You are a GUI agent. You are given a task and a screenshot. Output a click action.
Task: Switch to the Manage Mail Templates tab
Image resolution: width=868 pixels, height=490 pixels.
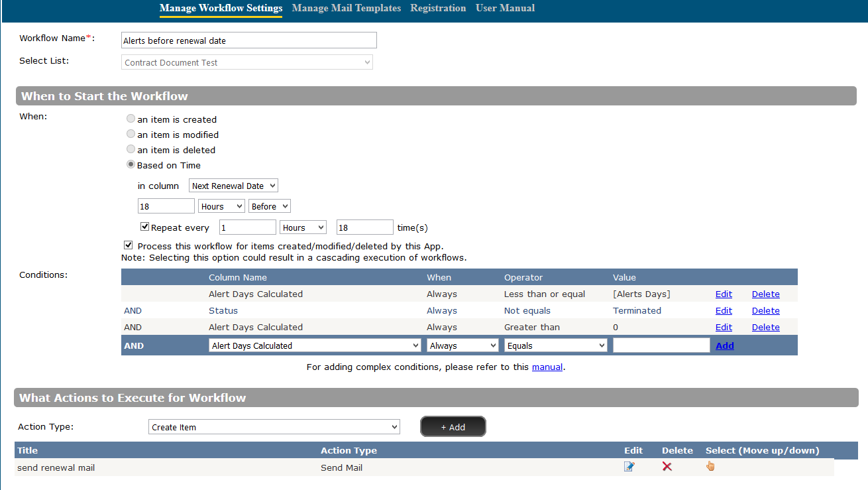click(346, 9)
